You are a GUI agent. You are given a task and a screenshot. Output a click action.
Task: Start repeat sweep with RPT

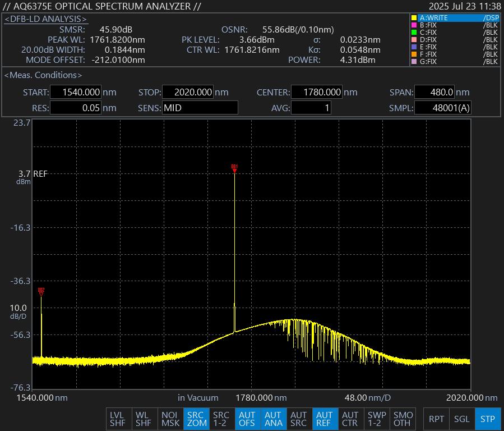436,419
